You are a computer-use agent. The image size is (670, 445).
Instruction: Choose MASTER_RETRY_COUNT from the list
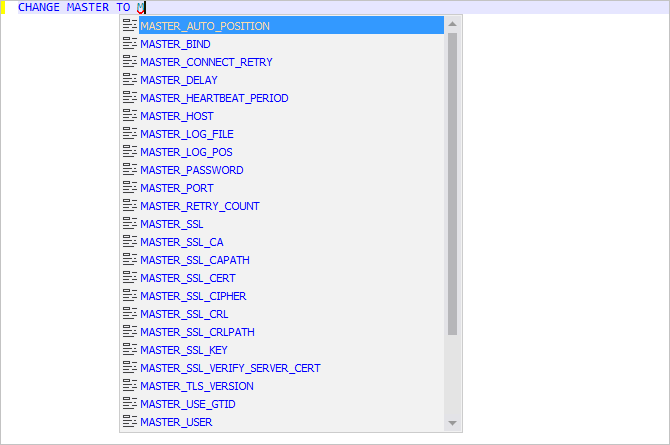282,206
